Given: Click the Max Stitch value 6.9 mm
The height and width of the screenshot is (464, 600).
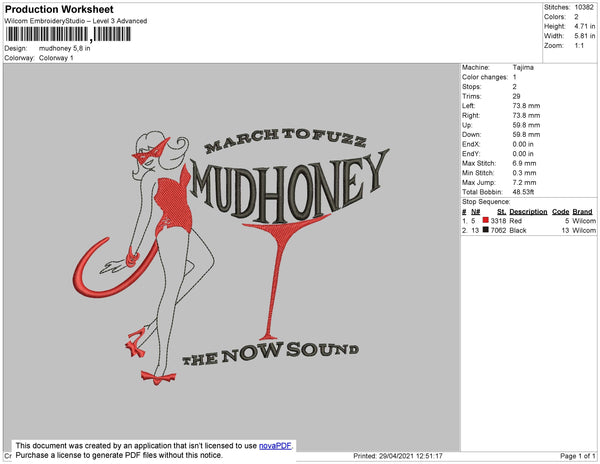Looking at the screenshot, I should point(524,163).
